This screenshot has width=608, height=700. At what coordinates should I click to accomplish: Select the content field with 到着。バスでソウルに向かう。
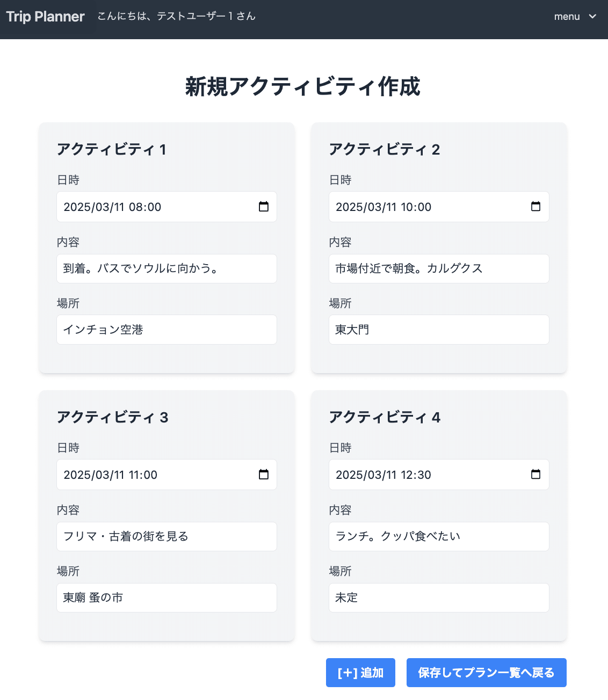pos(167,268)
